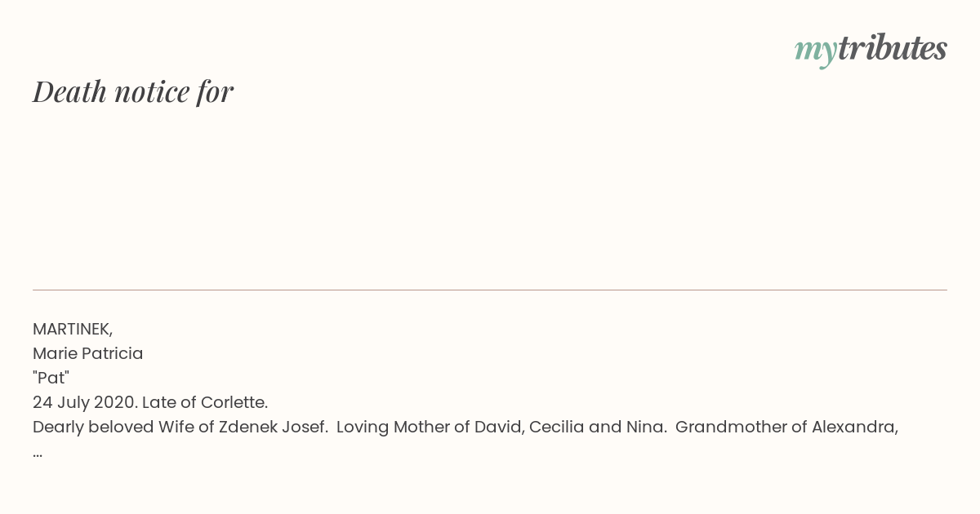This screenshot has height=514, width=980.
Task: Click the green "my" in the logo
Action: click(815, 51)
